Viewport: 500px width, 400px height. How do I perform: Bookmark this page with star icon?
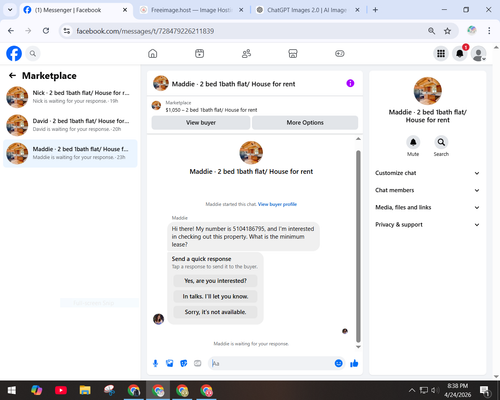pyautogui.click(x=447, y=31)
